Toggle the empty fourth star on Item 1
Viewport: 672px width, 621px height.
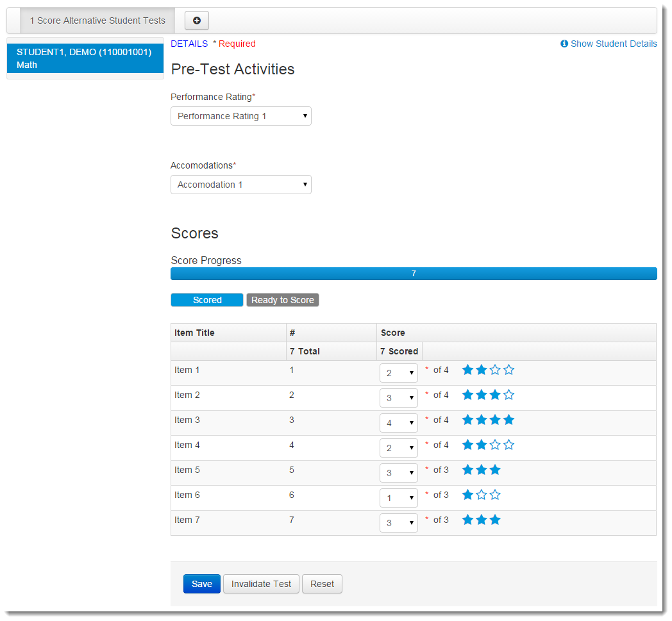[x=508, y=369]
